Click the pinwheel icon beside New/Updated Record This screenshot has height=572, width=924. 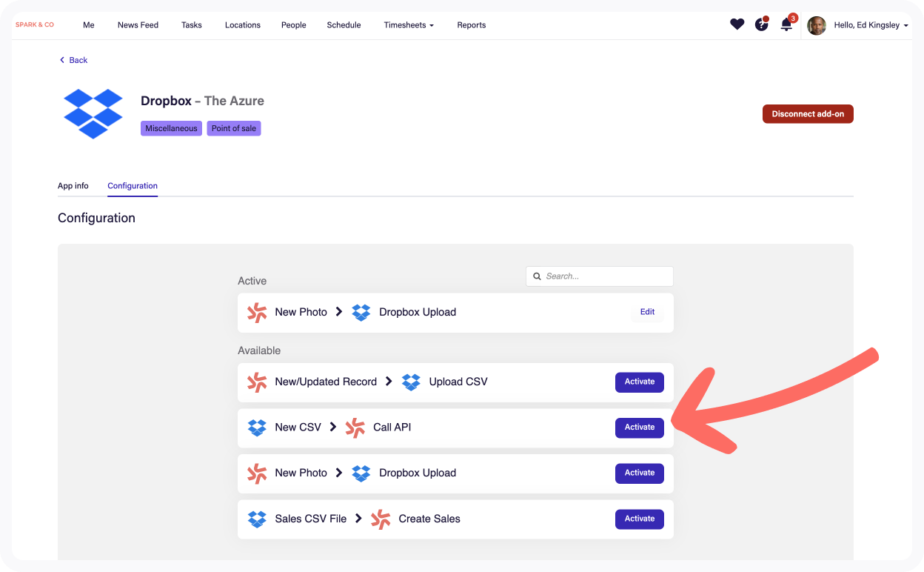(x=257, y=382)
